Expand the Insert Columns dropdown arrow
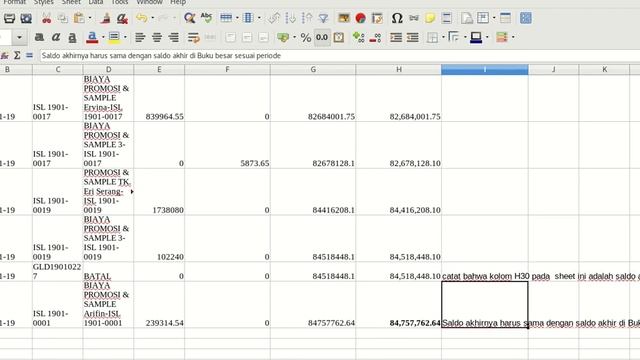This screenshot has height=360, width=640. point(259,18)
